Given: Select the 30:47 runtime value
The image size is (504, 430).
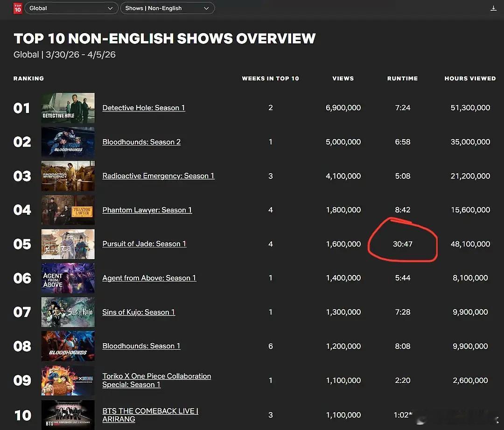Looking at the screenshot, I should [x=402, y=244].
